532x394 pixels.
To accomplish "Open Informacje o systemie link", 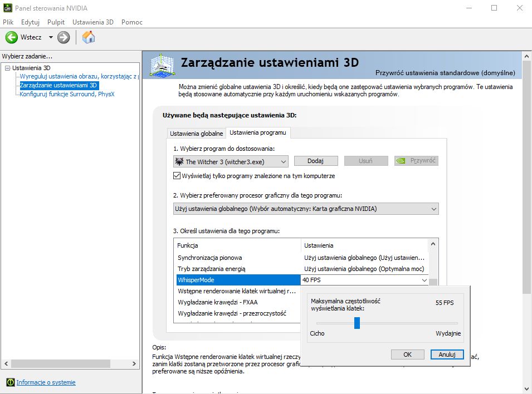I will 46,382.
